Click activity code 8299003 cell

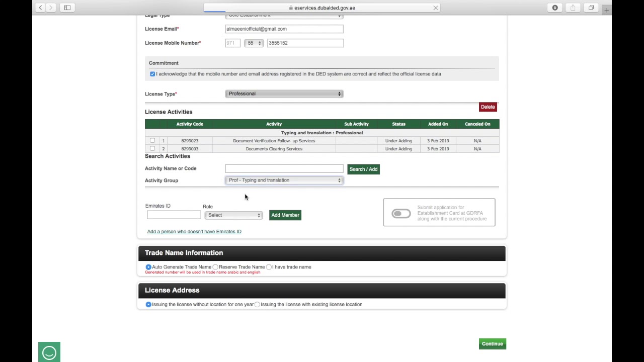(190, 149)
